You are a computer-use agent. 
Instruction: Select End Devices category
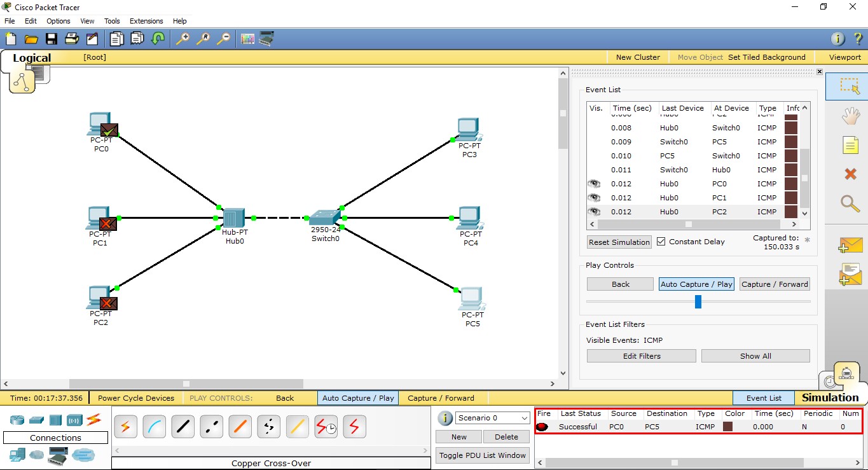tap(17, 455)
